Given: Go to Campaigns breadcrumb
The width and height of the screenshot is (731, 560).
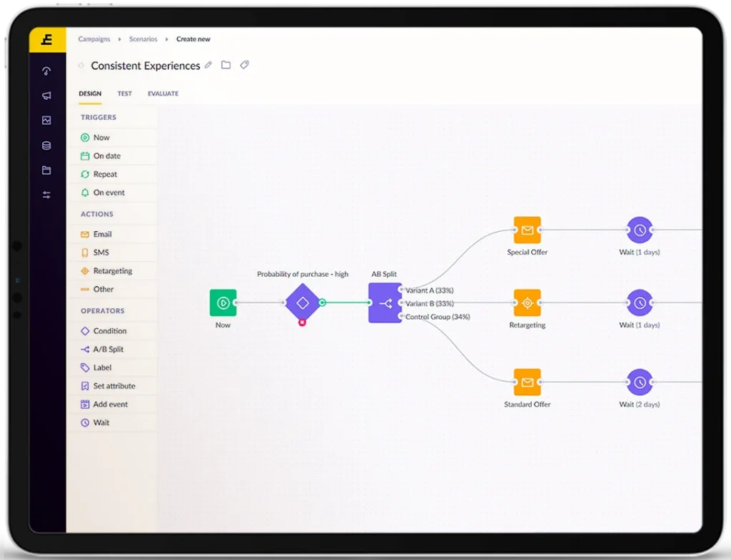Looking at the screenshot, I should pos(94,39).
